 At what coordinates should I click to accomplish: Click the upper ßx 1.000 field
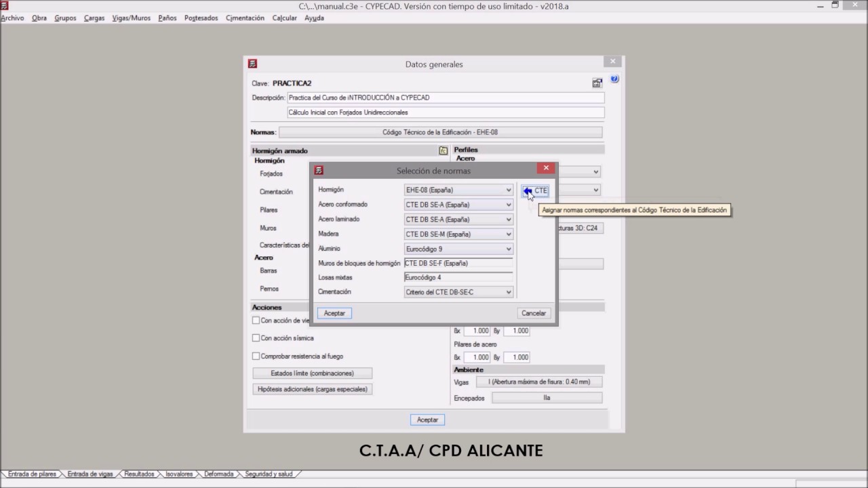coord(476,331)
